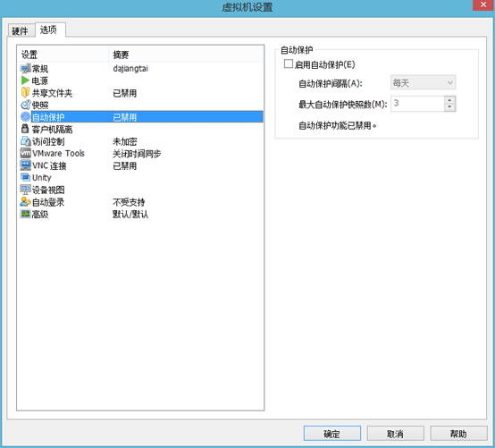This screenshot has height=448, width=495.
Task: Click the 快照 snapshot icon
Action: pyautogui.click(x=25, y=105)
